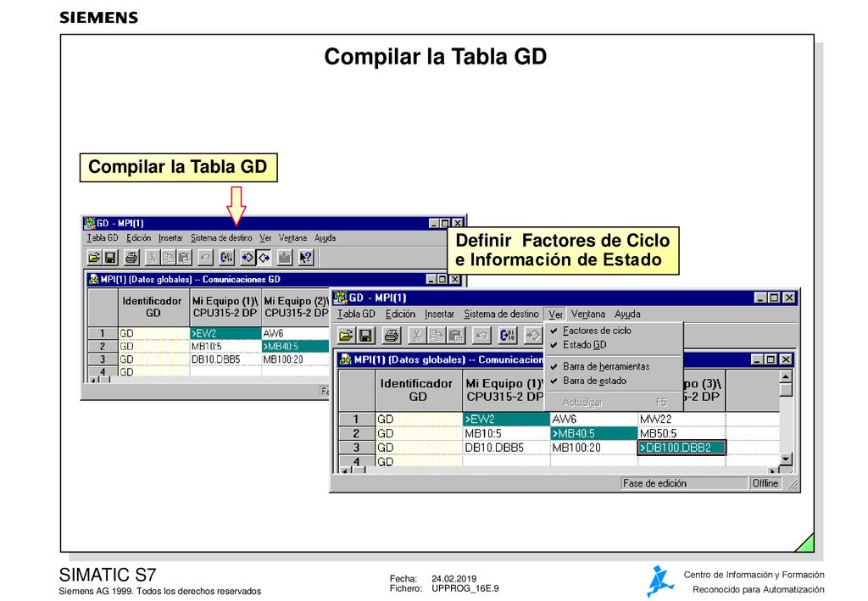Click the MPI(1) table icon in the front child window
Image resolution: width=868 pixels, height=601 pixels.
tap(346, 359)
